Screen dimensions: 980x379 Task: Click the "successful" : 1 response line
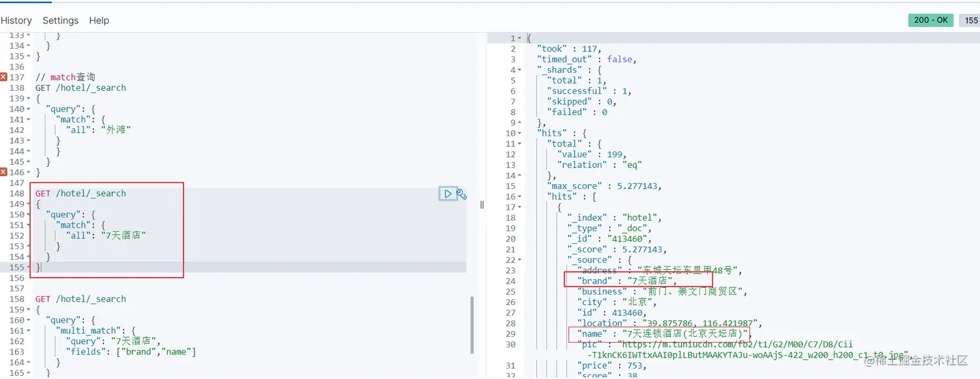[x=589, y=91]
